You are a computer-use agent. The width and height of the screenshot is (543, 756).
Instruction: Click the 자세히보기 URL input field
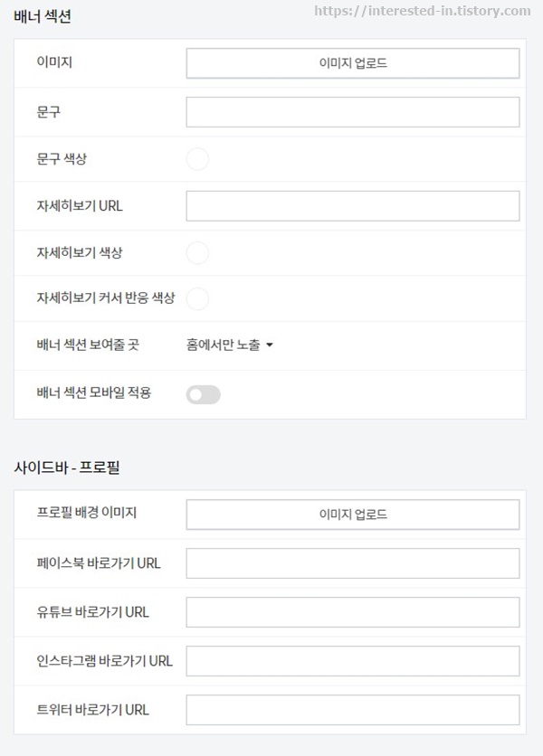[x=352, y=205]
